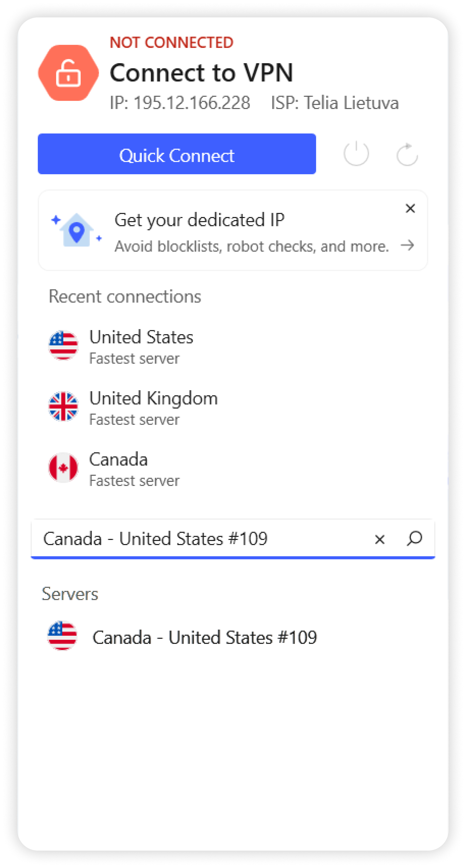
Task: Click the United Kingdom flag icon
Action: [63, 406]
